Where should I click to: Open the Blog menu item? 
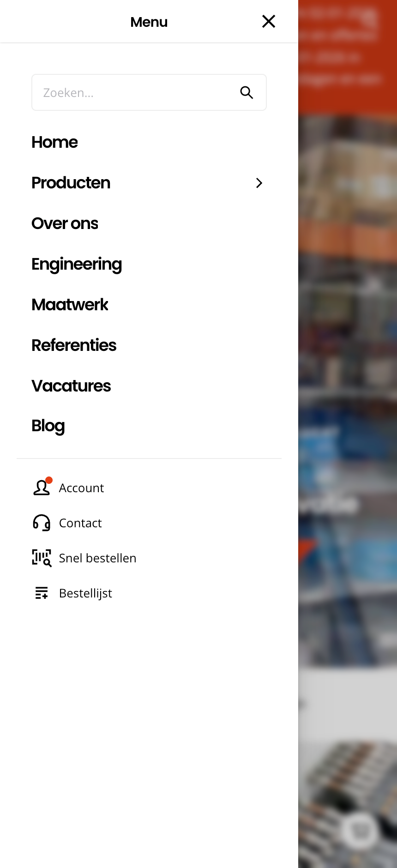click(48, 426)
